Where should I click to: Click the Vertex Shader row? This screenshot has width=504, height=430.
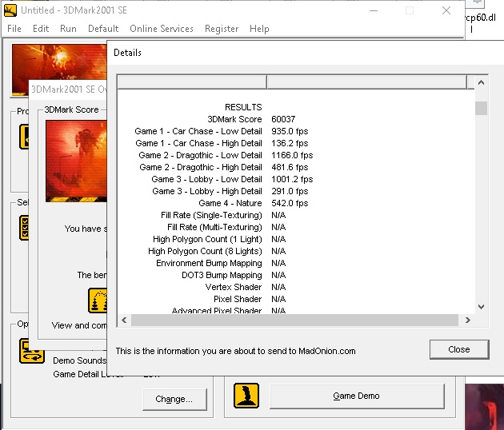pos(246,287)
